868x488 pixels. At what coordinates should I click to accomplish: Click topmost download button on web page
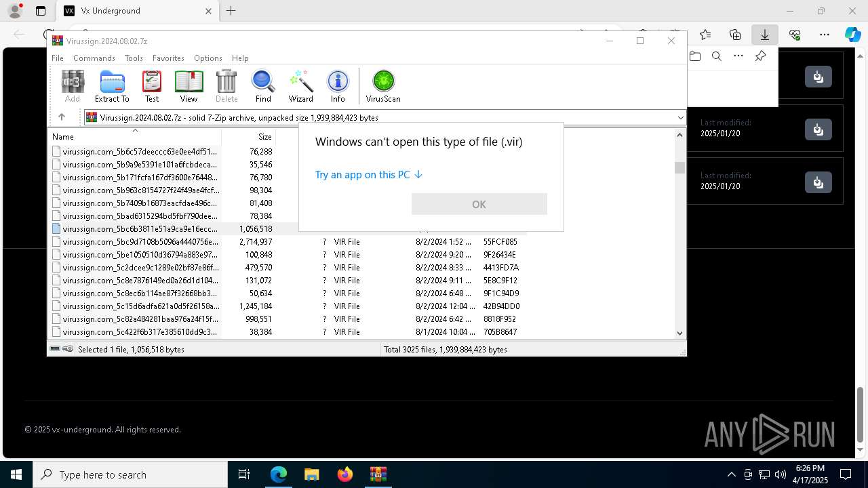pyautogui.click(x=818, y=77)
